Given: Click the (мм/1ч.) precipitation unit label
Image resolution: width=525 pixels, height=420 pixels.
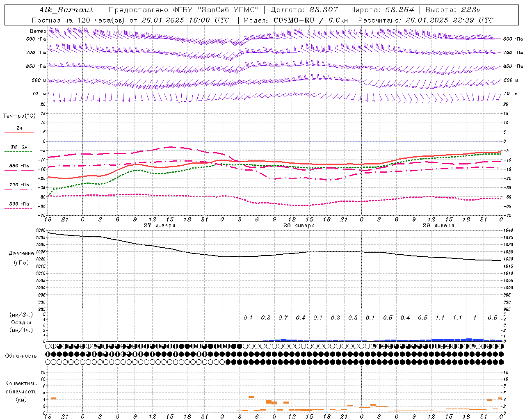Looking at the screenshot, I should point(21,330).
